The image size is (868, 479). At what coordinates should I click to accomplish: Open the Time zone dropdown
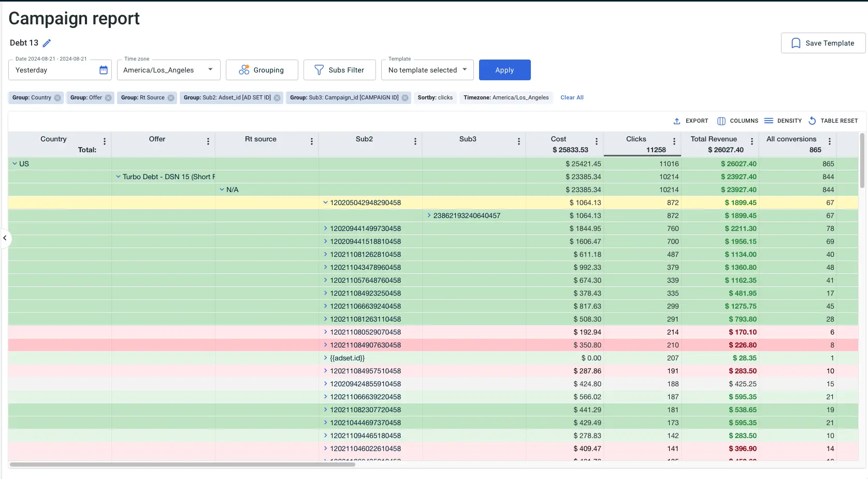(168, 70)
